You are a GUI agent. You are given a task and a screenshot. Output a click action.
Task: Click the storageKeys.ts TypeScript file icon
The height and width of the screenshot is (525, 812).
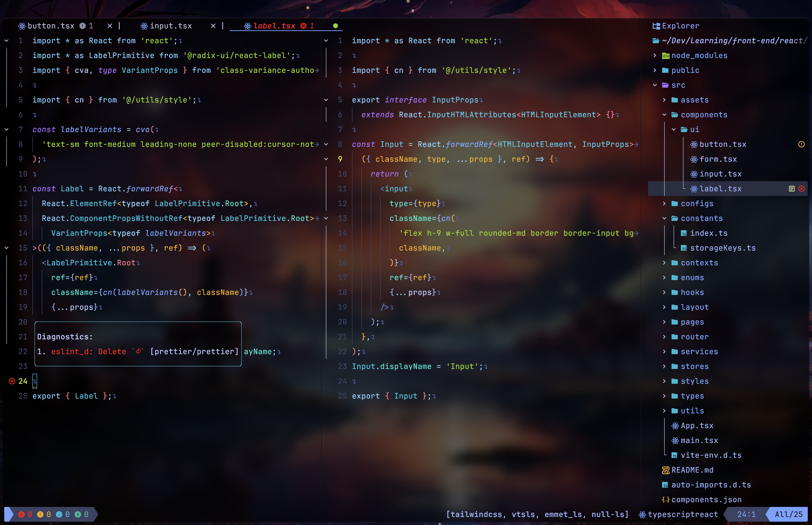click(x=683, y=248)
